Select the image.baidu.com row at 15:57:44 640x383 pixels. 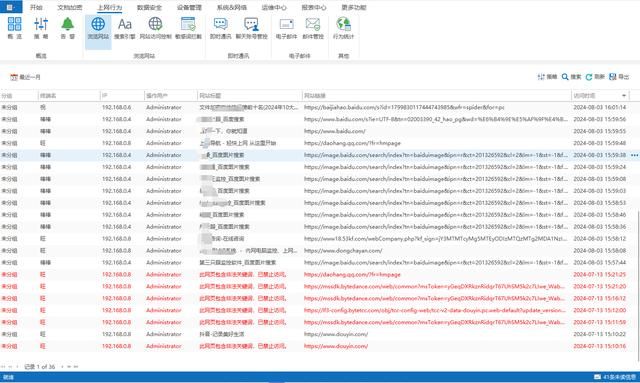(319, 263)
